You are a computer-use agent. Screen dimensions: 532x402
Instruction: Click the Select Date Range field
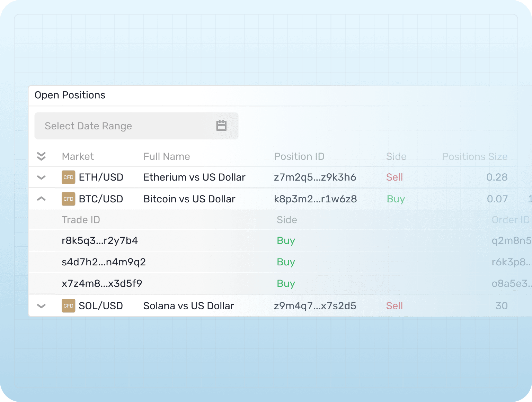(136, 126)
